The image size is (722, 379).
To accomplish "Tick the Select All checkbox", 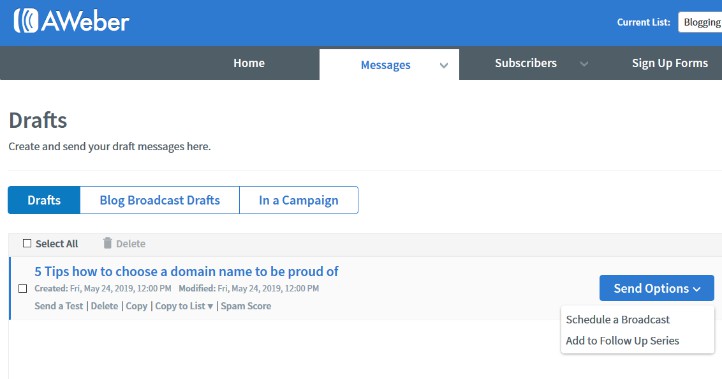I will tap(27, 243).
